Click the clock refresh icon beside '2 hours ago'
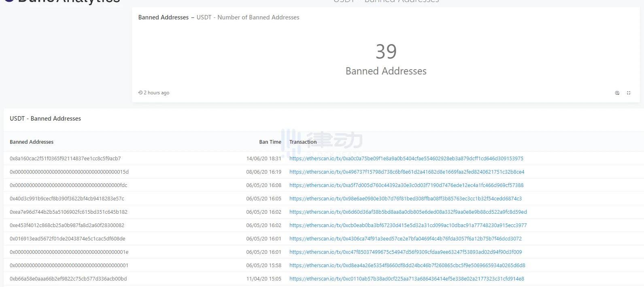This screenshot has width=644, height=287. 140,93
